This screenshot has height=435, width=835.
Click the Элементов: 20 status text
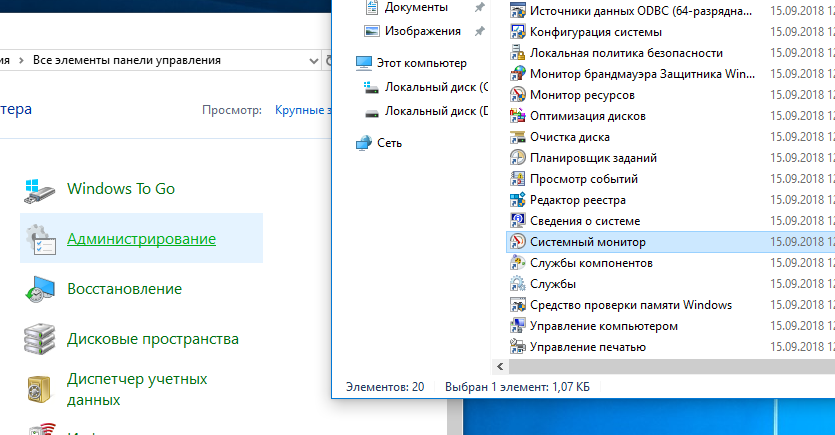click(x=385, y=387)
